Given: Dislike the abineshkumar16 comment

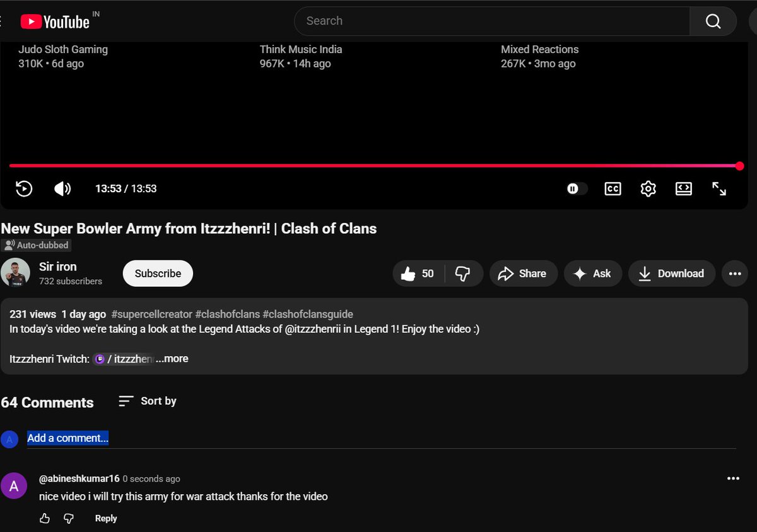Looking at the screenshot, I should 69,518.
